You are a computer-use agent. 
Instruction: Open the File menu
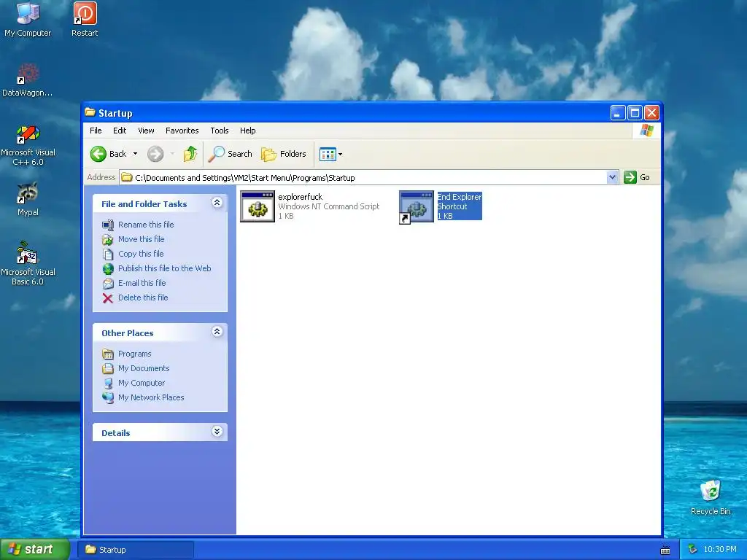pos(96,131)
